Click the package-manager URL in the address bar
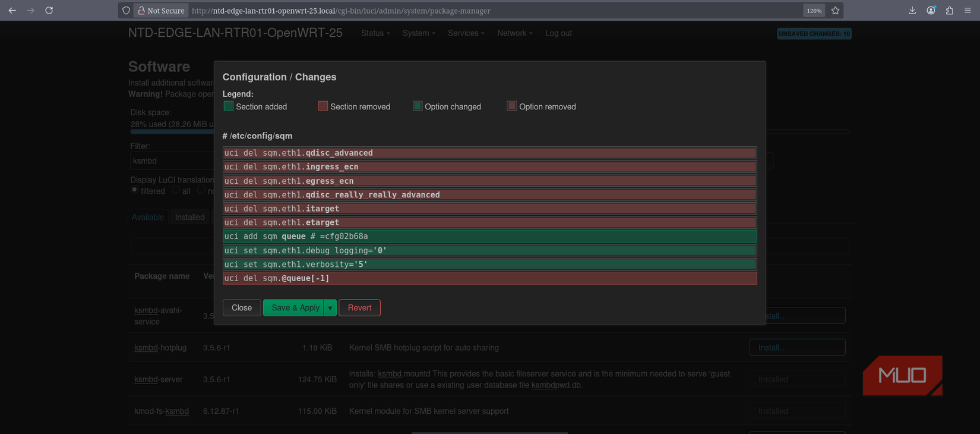 point(341,11)
